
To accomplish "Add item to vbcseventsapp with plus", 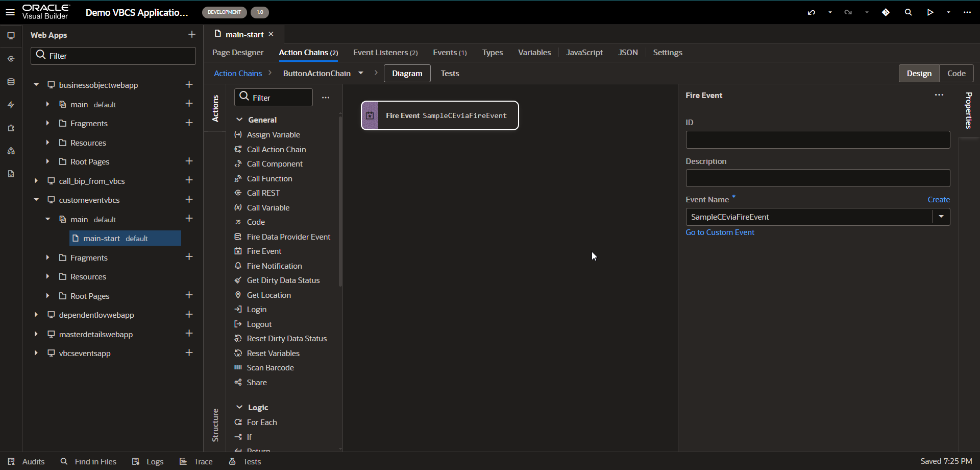I will coord(189,353).
